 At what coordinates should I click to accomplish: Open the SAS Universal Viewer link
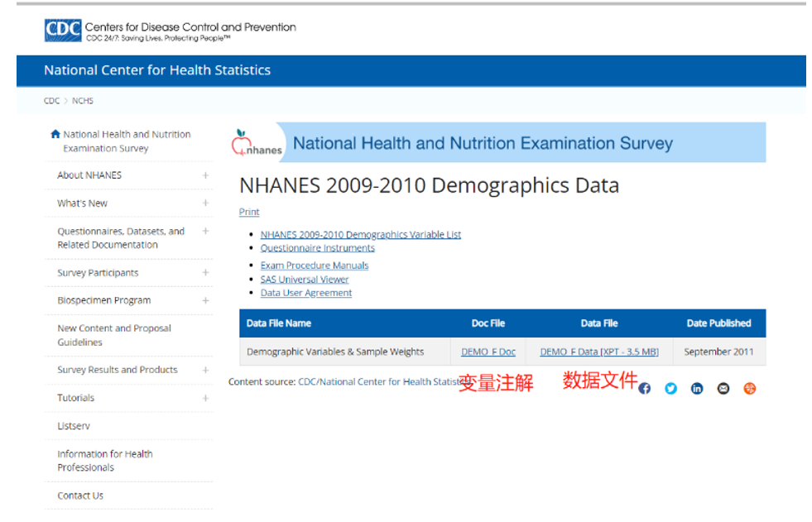pos(306,279)
